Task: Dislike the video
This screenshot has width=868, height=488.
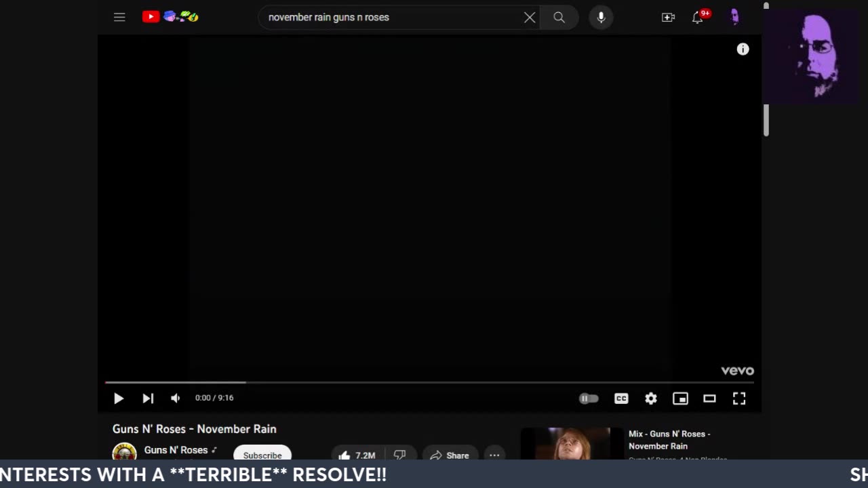Action: [400, 454]
